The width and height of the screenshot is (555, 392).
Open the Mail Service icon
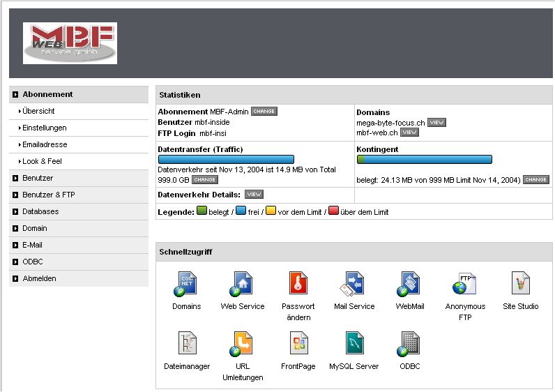(x=353, y=284)
